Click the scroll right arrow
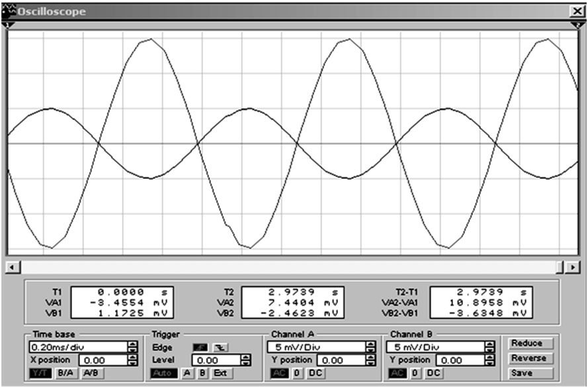This screenshot has height=388, width=588. click(573, 267)
